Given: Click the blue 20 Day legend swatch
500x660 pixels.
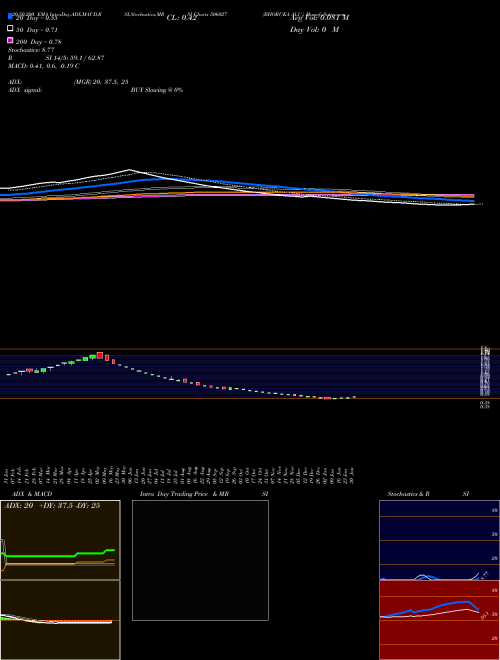Looking at the screenshot, I should tap(10, 16).
